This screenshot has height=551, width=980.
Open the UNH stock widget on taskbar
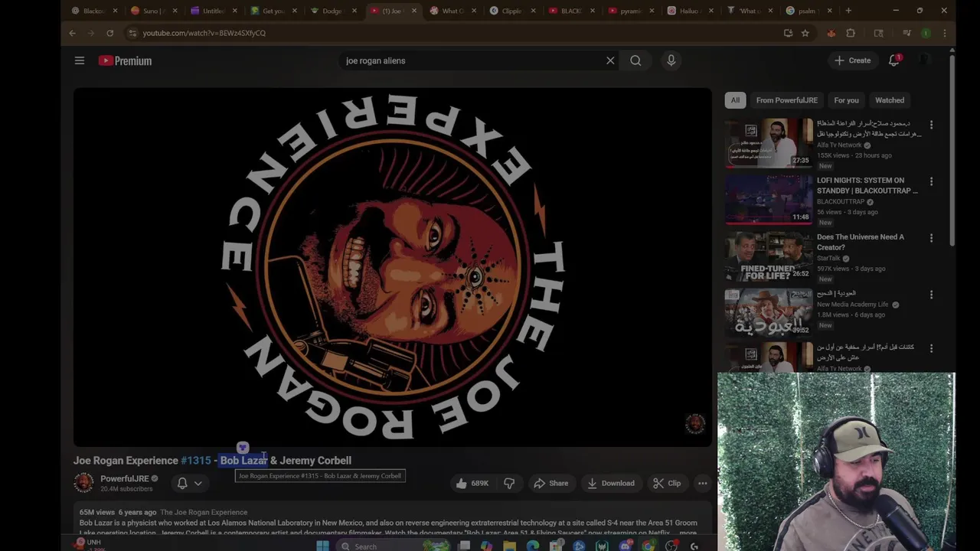point(88,544)
